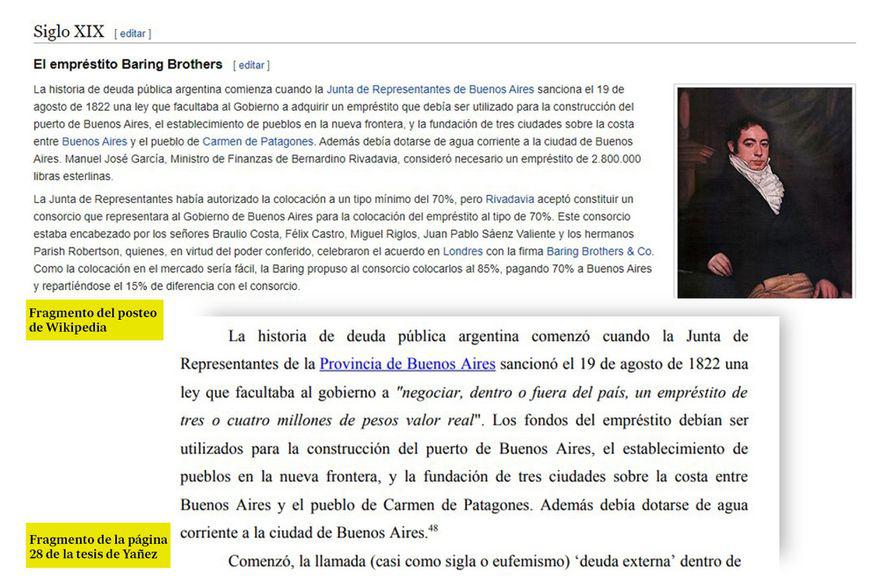Click the 'editar' link beside Siglo XIX
The image size is (879, 586).
point(133,34)
